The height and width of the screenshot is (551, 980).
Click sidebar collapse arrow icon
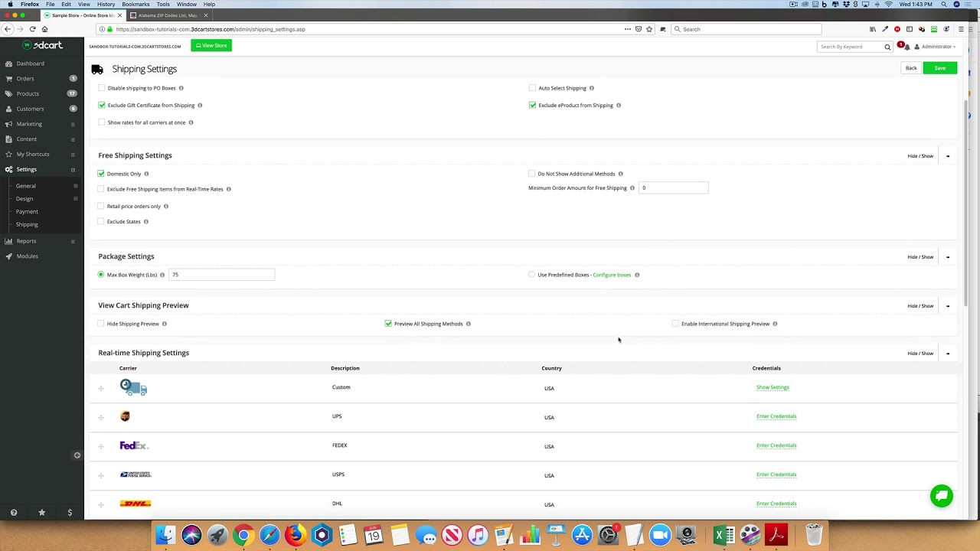pyautogui.click(x=77, y=455)
